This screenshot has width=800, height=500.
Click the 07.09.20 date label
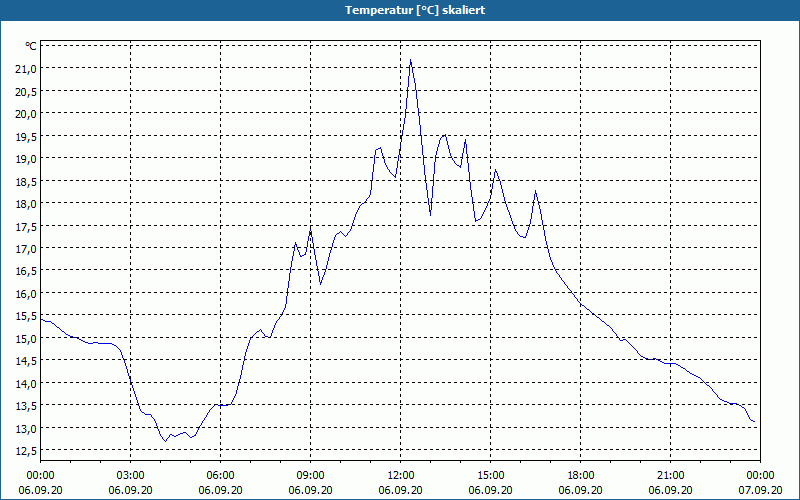(761, 490)
